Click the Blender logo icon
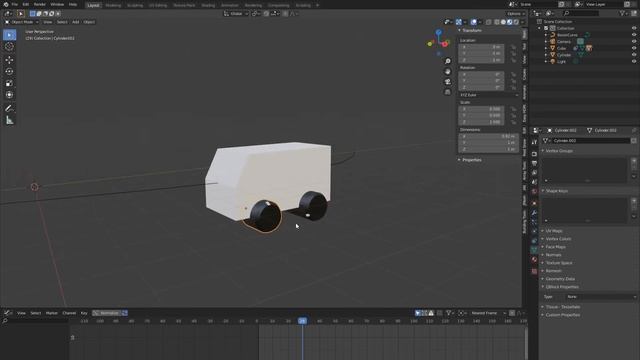 pyautogui.click(x=6, y=4)
